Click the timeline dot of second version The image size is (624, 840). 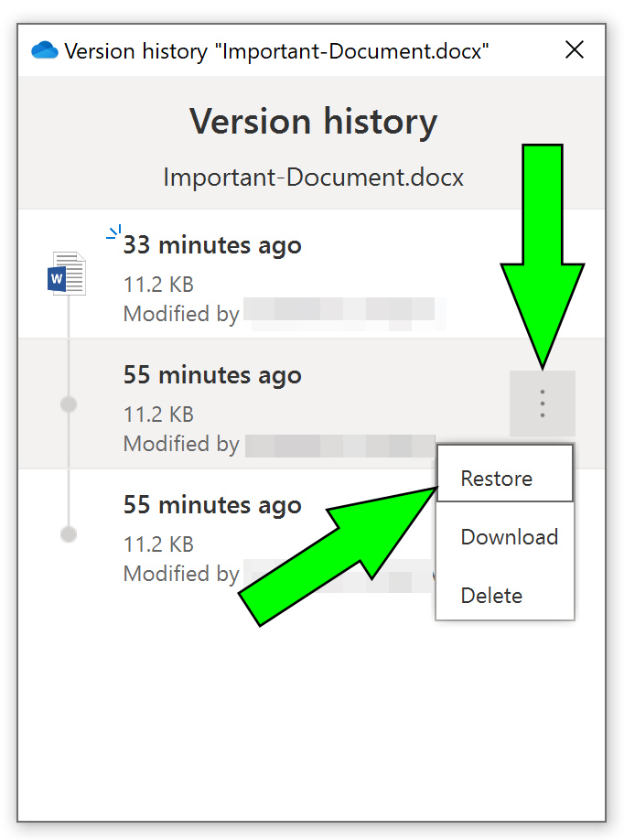tap(69, 404)
